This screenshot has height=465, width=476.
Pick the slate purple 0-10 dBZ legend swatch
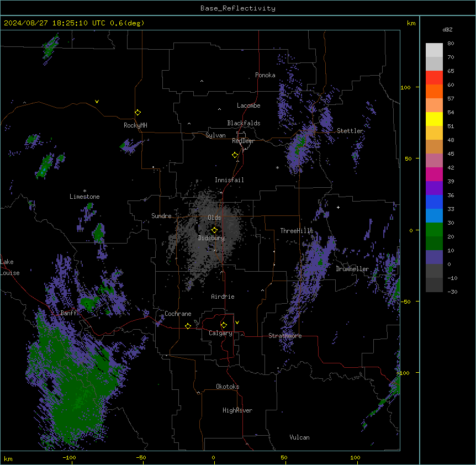pyautogui.click(x=434, y=257)
